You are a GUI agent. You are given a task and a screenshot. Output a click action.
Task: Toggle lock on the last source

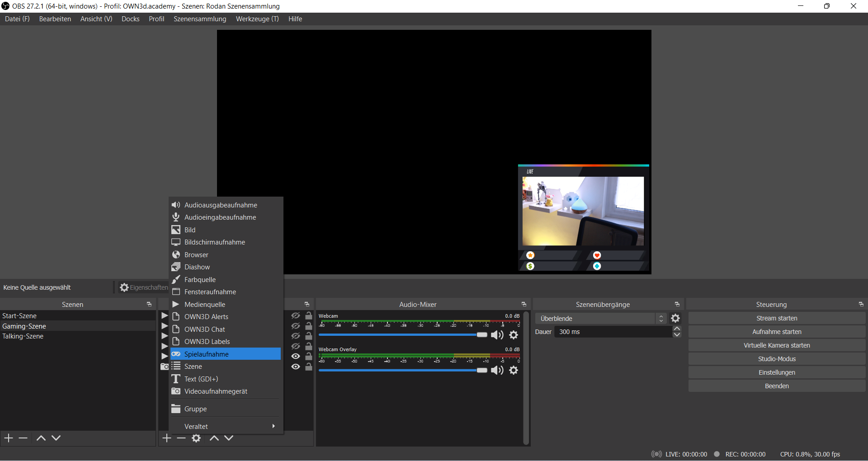[x=309, y=367]
